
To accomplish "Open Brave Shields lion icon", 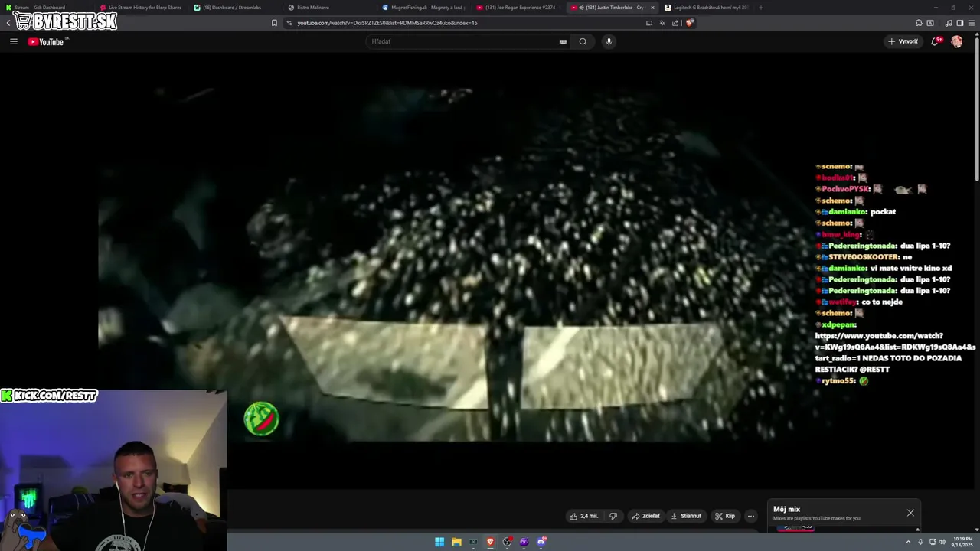I will pyautogui.click(x=689, y=23).
